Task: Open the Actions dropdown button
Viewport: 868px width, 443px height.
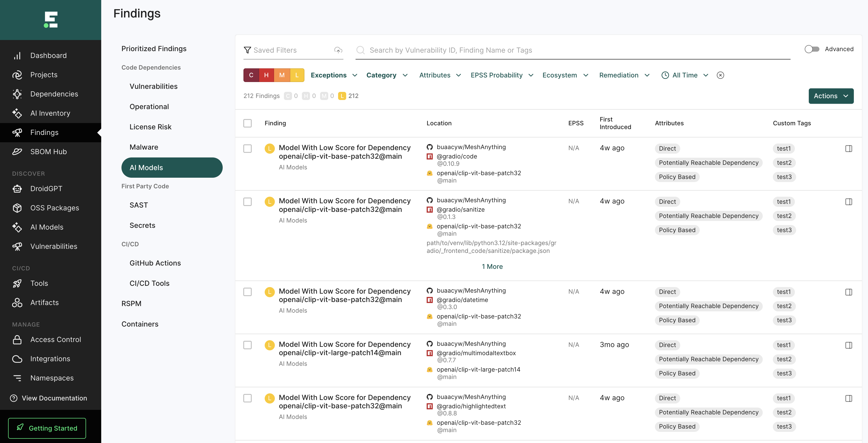Action: (x=831, y=96)
